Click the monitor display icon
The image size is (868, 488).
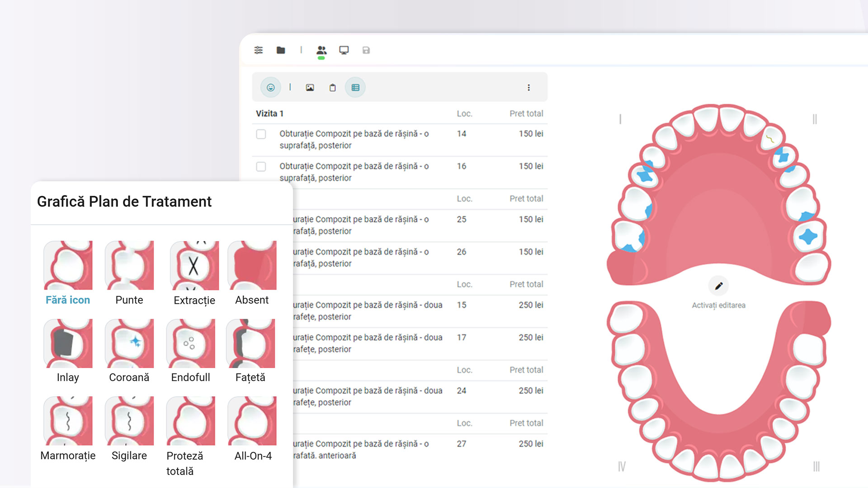coord(344,50)
